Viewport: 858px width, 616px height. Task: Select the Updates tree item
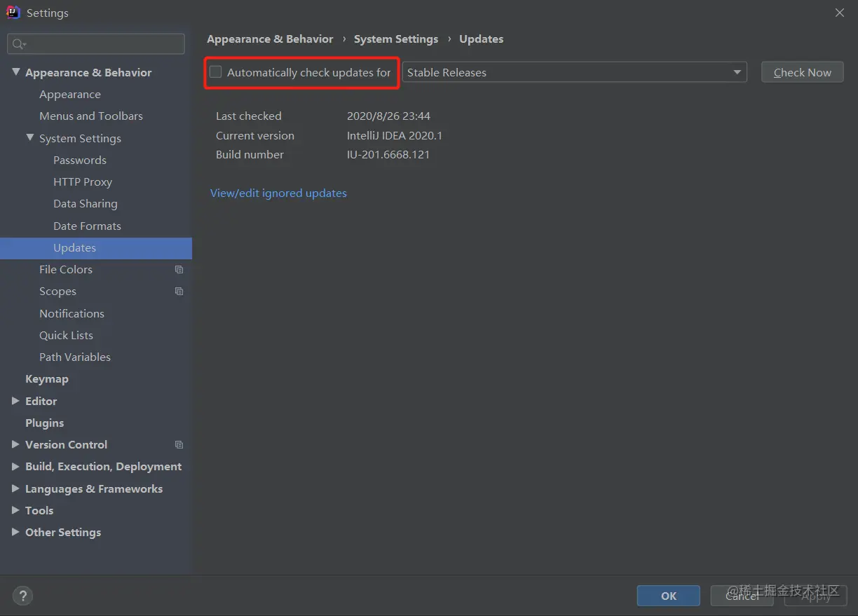(96, 248)
